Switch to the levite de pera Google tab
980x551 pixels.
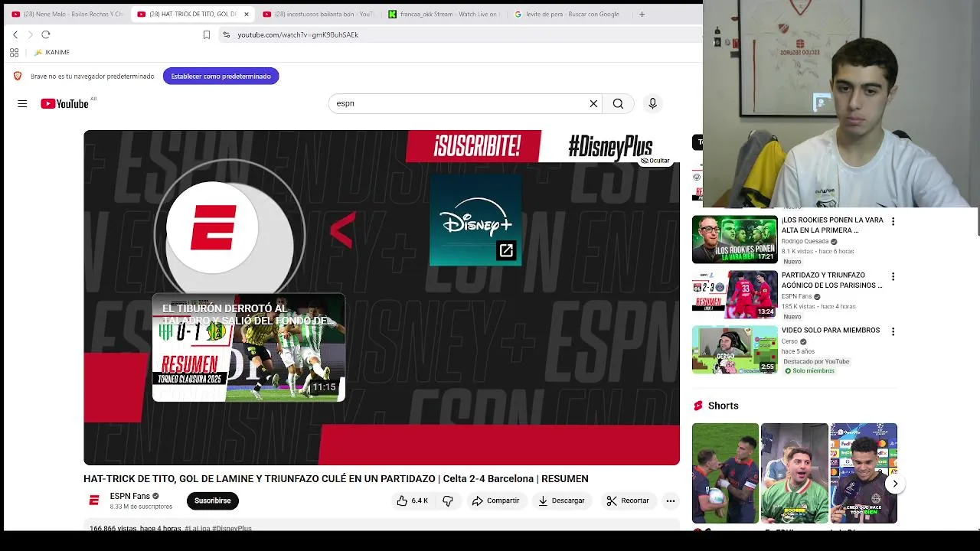pos(570,14)
